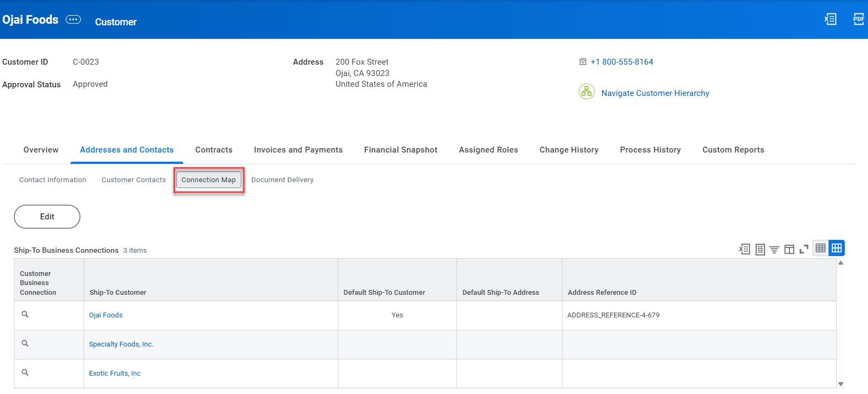Open the Overview tab
Viewport: 868px width, 394px height.
tap(41, 150)
